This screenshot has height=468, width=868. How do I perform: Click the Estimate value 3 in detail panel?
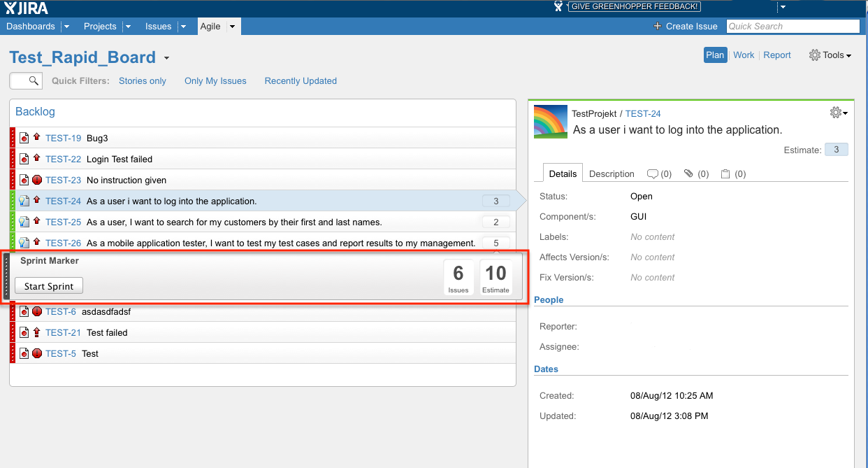836,150
